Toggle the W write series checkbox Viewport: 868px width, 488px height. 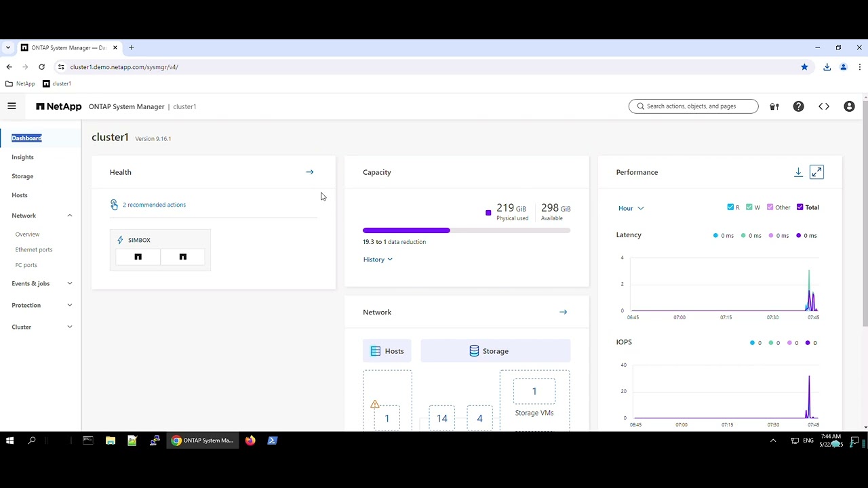pos(749,207)
